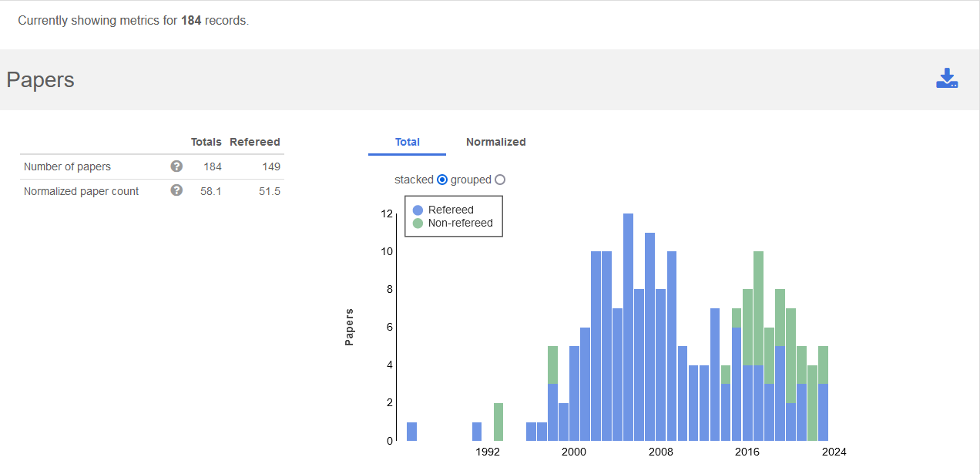Click the refereed value 149 in table
This screenshot has height=474, width=980.
click(270, 166)
